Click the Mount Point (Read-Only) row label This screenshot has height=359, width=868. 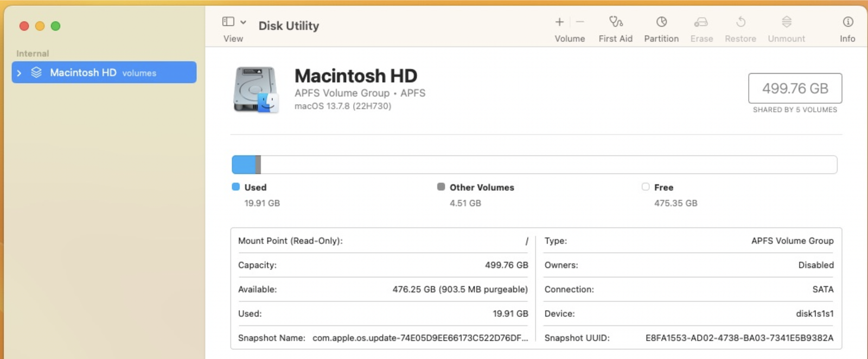[x=290, y=241]
